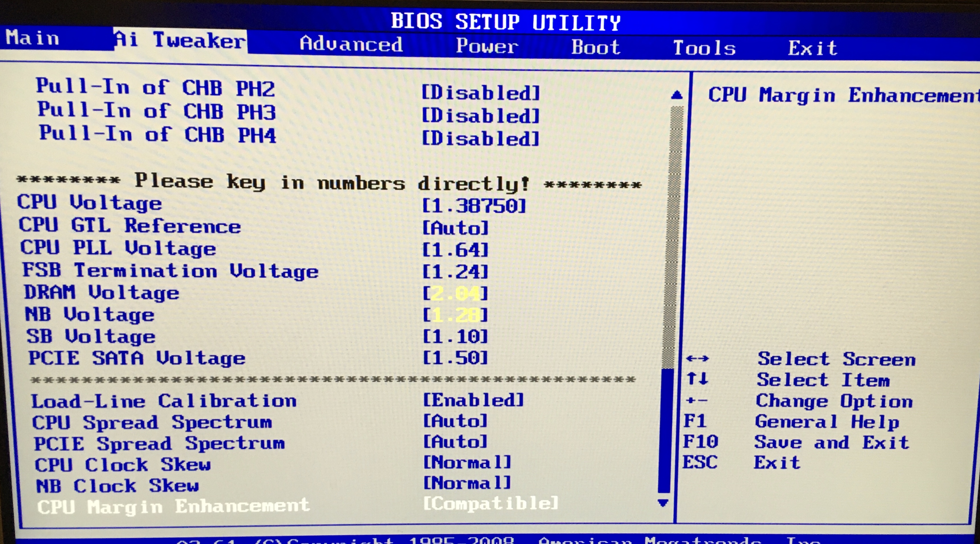980x544 pixels.
Task: Toggle Load-Line Calibration Enabled value
Action: click(x=473, y=400)
